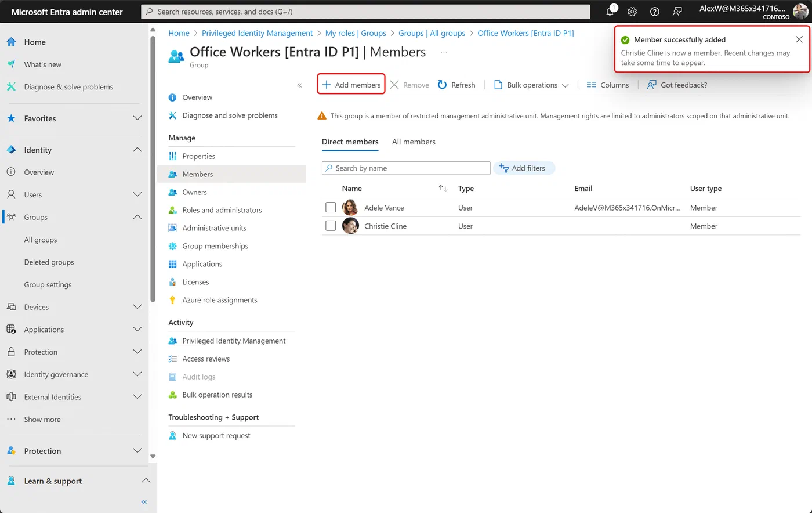Go to Privileged Identity Management breadcrumb
This screenshot has height=513, width=812.
258,33
